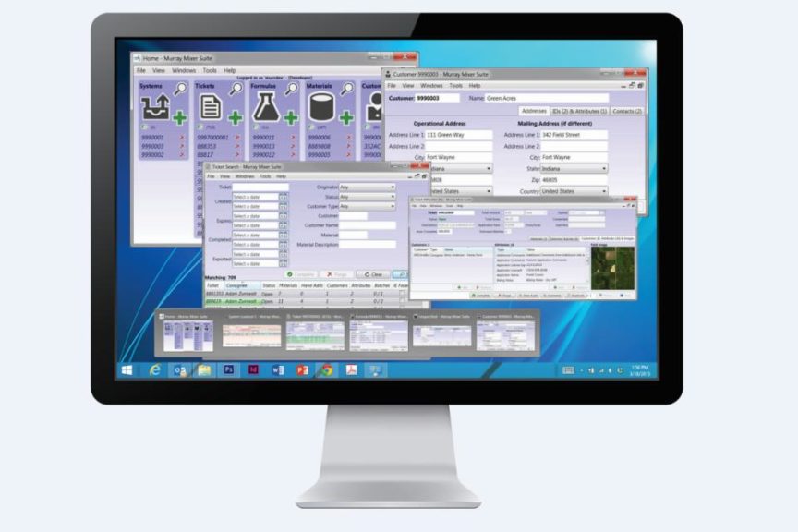Click field image satellite thumbnail

[612, 268]
